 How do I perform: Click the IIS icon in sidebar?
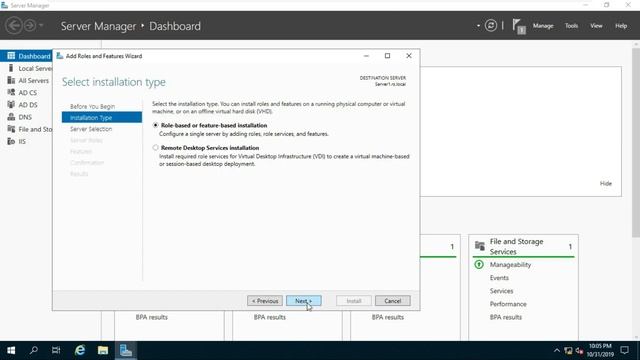pyautogui.click(x=11, y=141)
